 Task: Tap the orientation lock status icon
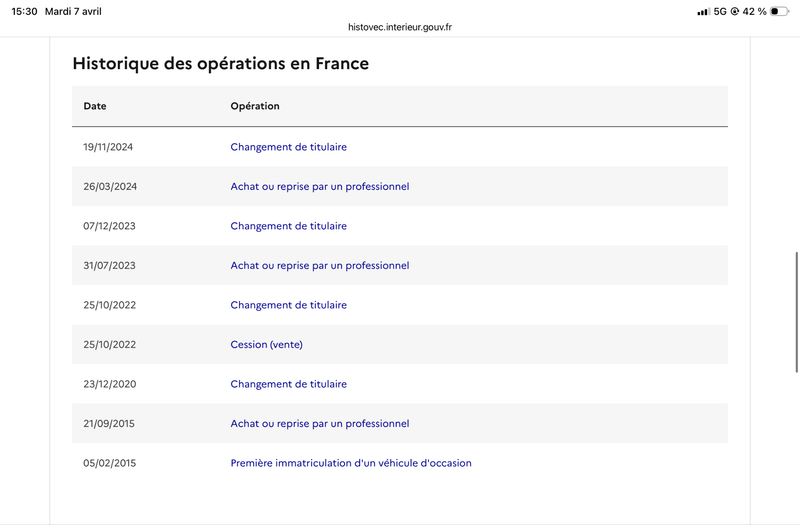[735, 11]
